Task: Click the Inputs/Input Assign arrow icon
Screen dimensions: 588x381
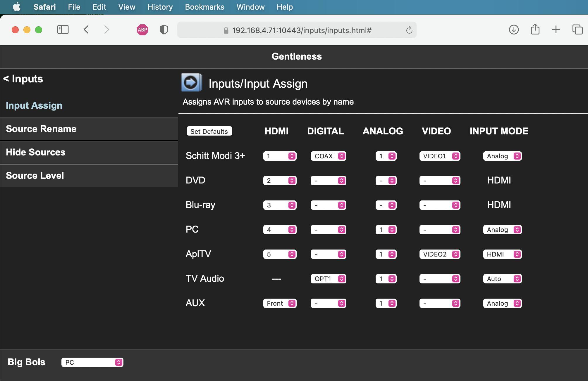Action: (191, 83)
